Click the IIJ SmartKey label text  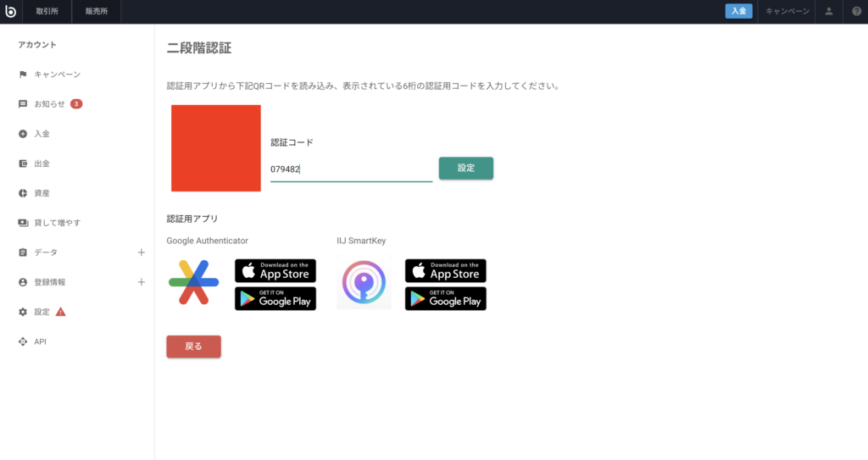(x=361, y=241)
